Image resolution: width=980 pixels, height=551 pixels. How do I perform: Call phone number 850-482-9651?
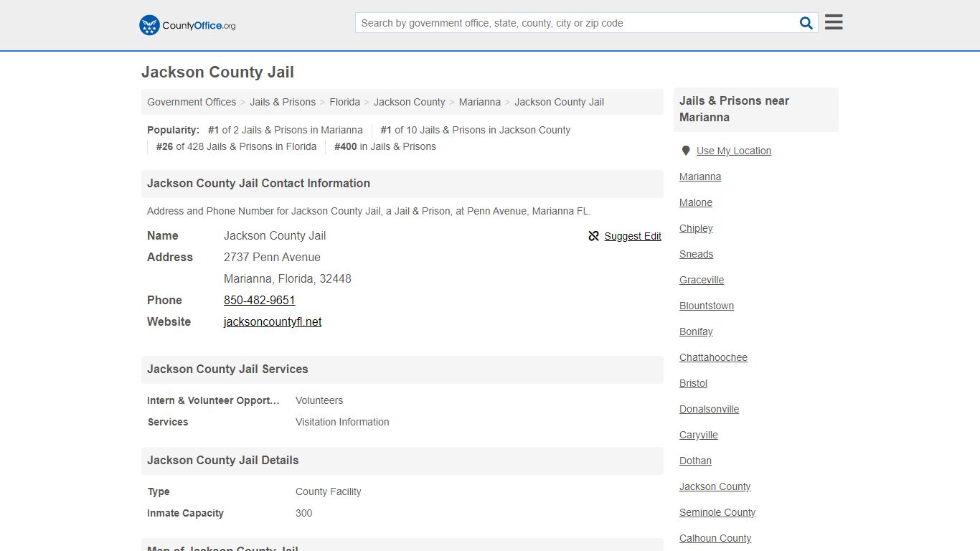[260, 300]
